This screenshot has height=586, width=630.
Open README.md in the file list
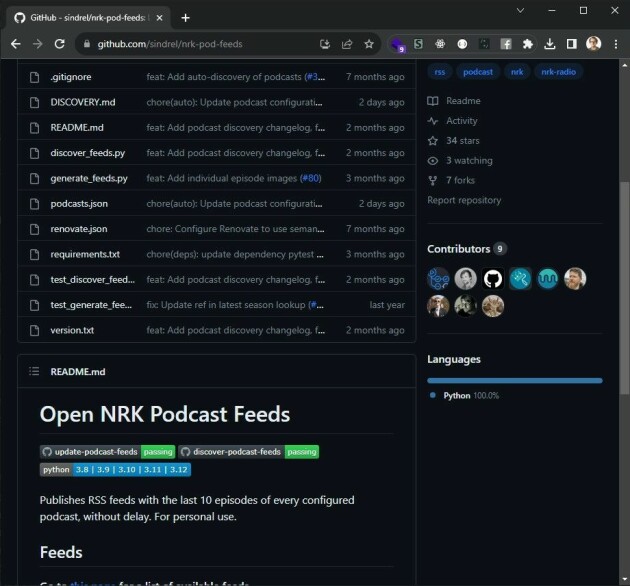click(77, 127)
